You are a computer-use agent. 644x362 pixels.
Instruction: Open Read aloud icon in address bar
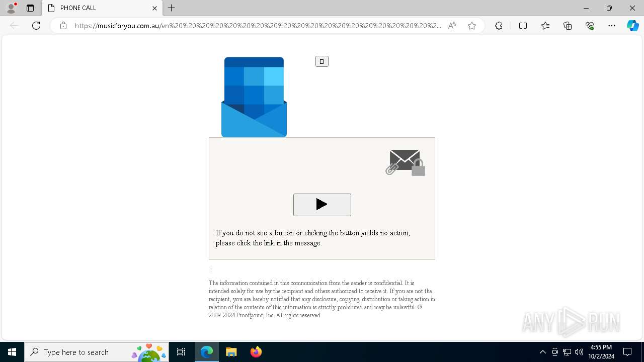click(452, 26)
